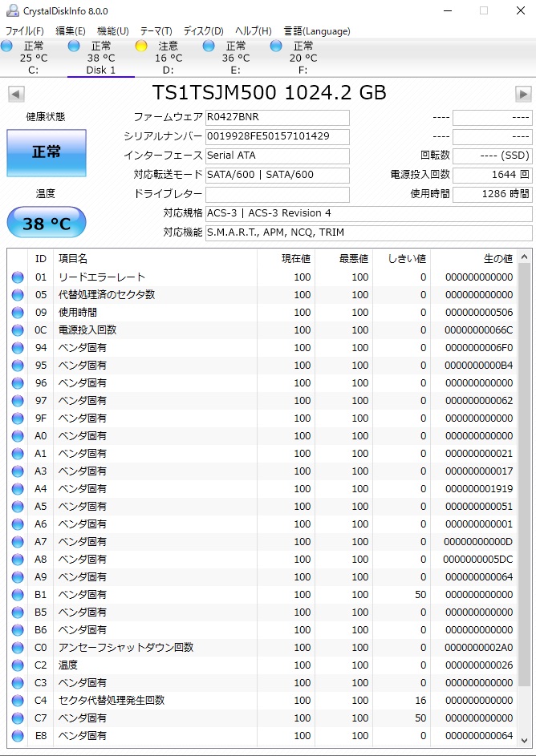Click the raw value 0000000005DC
536x756 pixels.
click(x=478, y=560)
